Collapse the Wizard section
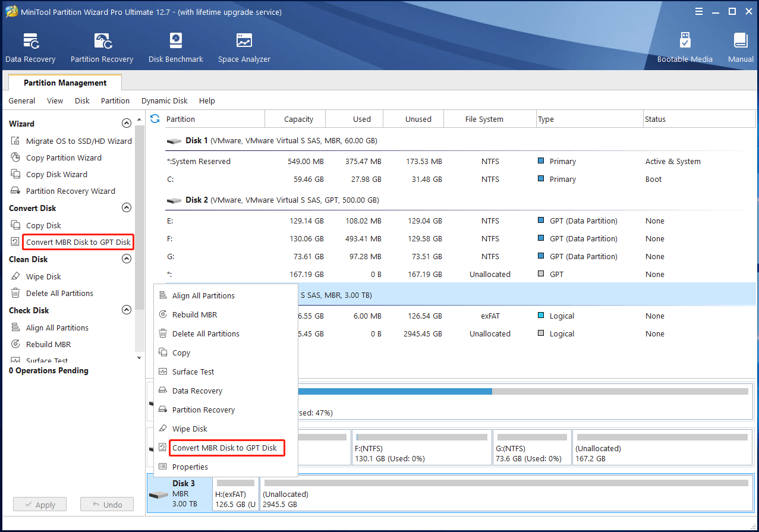 point(126,123)
